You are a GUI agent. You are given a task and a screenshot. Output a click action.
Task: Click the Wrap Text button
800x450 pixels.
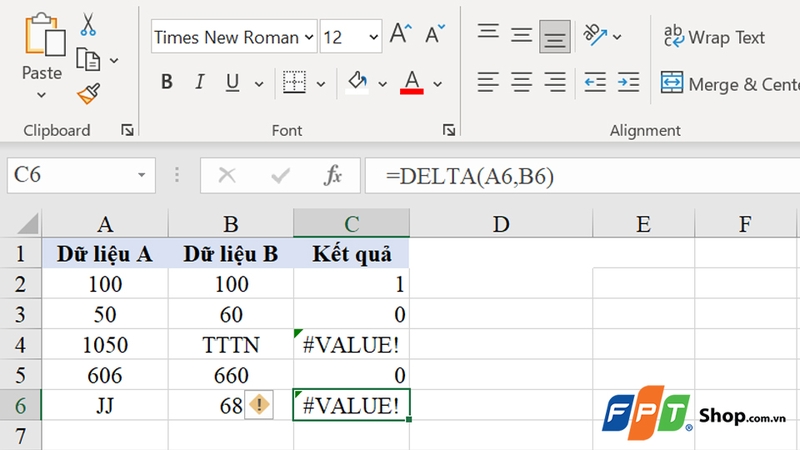(x=714, y=37)
